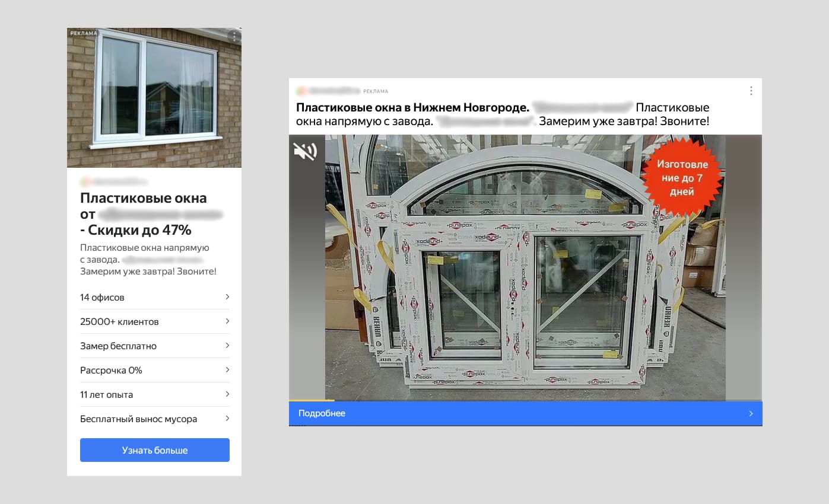The height and width of the screenshot is (504, 829).
Task: Open the '11 лет опыта' quick link
Action: tap(155, 394)
